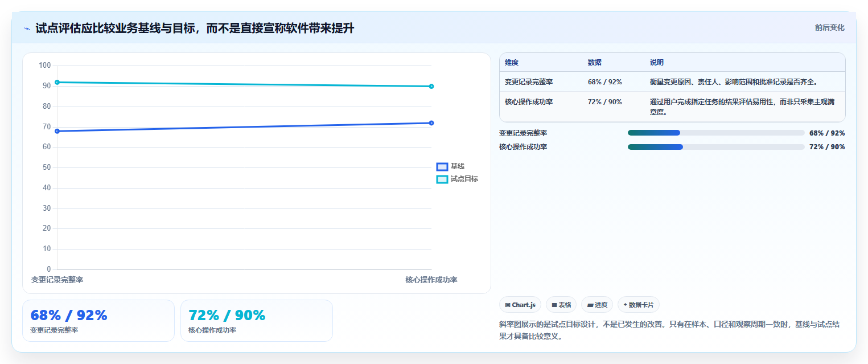
Task: Click the 说明 table column header
Action: tap(657, 63)
